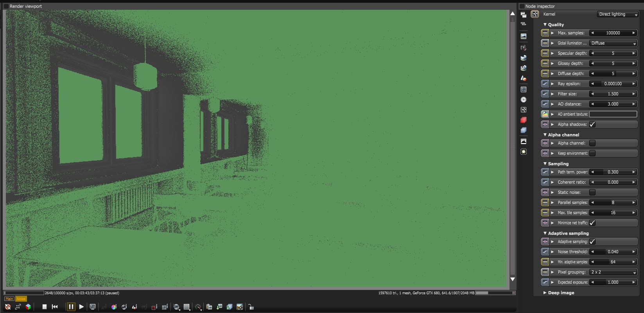
Task: Open the Pixel grouping 2 x 2 dropdown
Action: tap(614, 272)
